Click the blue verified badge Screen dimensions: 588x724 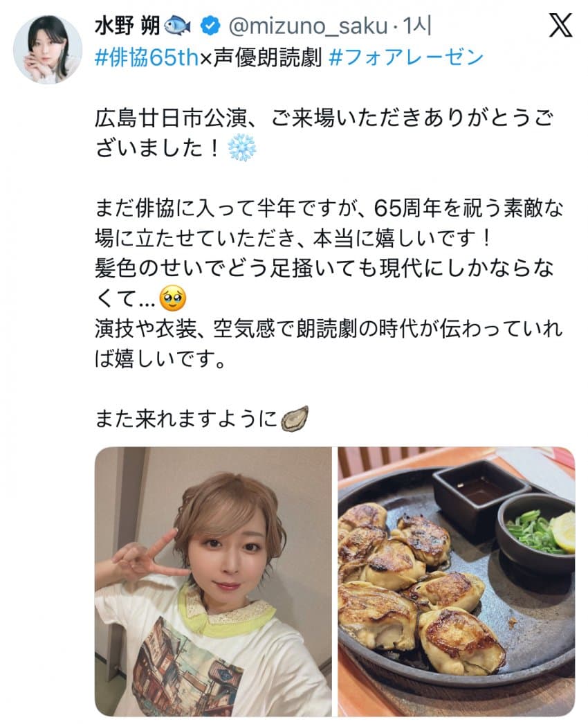click(210, 26)
